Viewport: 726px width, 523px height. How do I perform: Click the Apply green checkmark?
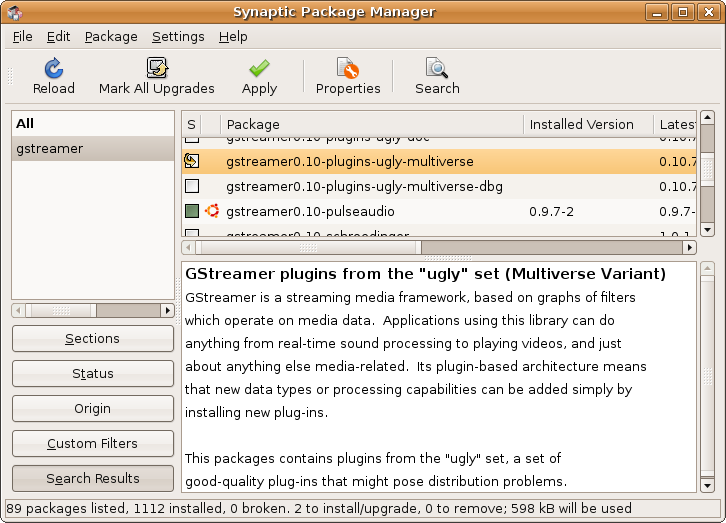[259, 68]
